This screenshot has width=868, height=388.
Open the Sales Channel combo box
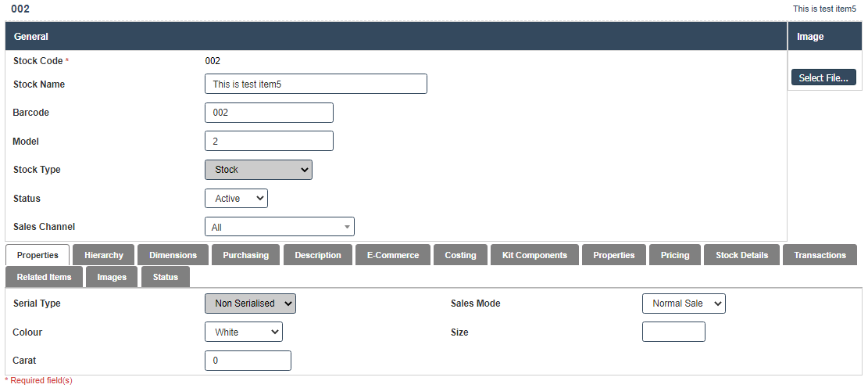pos(279,227)
